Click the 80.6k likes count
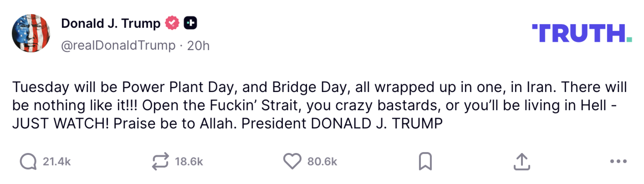The height and width of the screenshot is (184, 644). [x=322, y=162]
